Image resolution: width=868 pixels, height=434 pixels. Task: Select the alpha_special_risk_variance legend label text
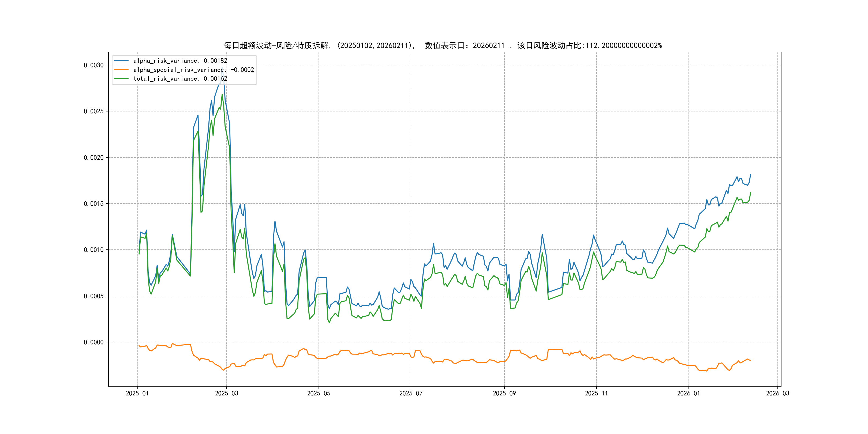[x=193, y=70]
